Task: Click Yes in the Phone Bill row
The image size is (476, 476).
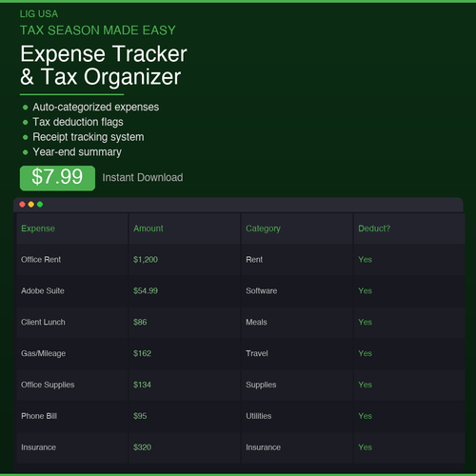Action: [365, 416]
